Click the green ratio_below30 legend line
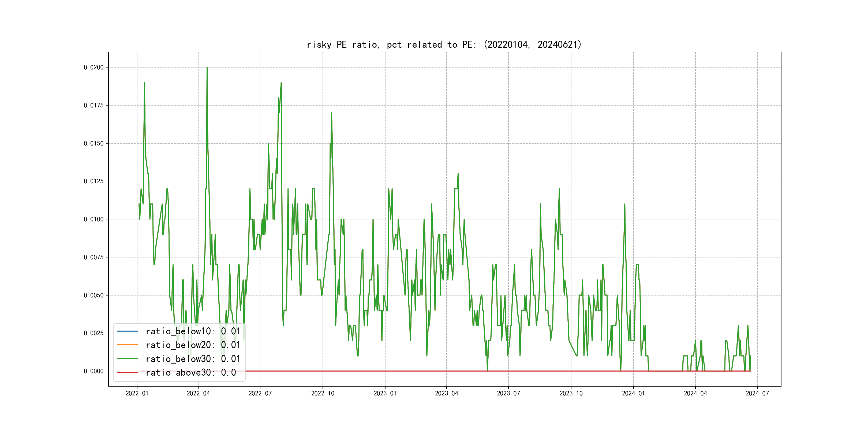Viewport: 868px width, 434px height. point(127,359)
